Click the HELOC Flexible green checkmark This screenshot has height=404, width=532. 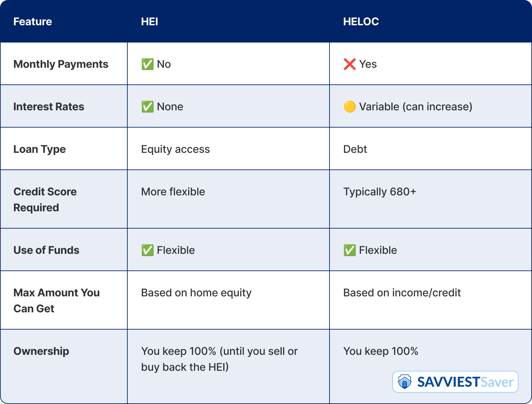point(349,250)
